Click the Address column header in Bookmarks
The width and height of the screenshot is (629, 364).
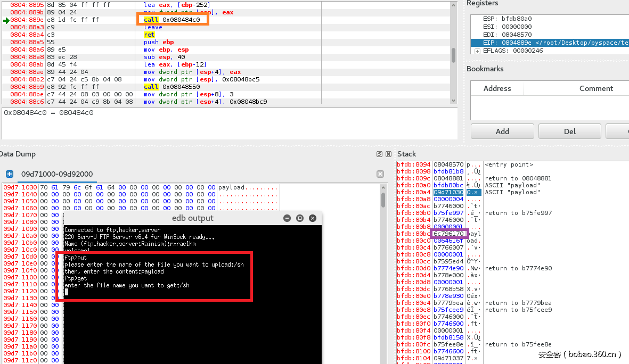tap(496, 88)
